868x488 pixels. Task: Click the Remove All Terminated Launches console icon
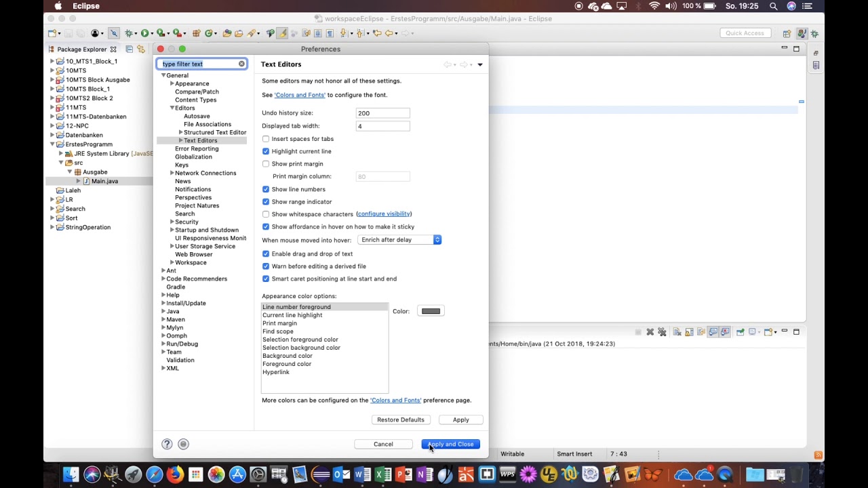pyautogui.click(x=663, y=332)
